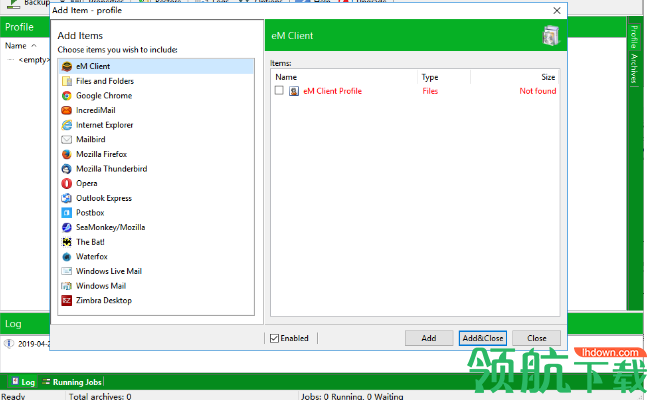This screenshot has width=647, height=400.
Task: Click the Add button
Action: click(429, 338)
